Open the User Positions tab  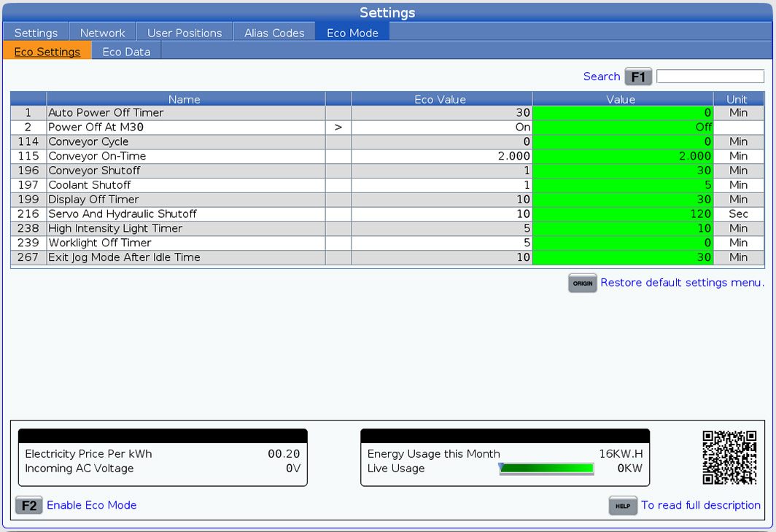(x=185, y=33)
